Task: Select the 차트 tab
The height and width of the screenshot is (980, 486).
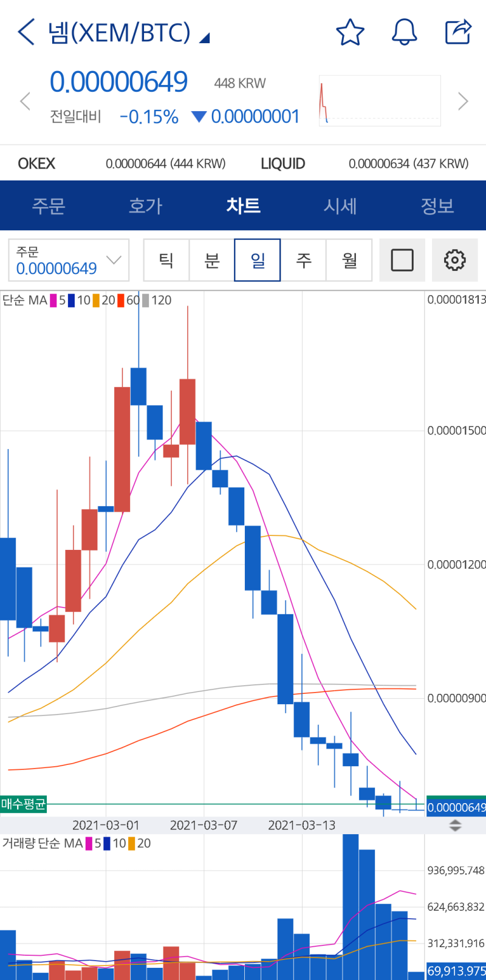Action: click(243, 205)
